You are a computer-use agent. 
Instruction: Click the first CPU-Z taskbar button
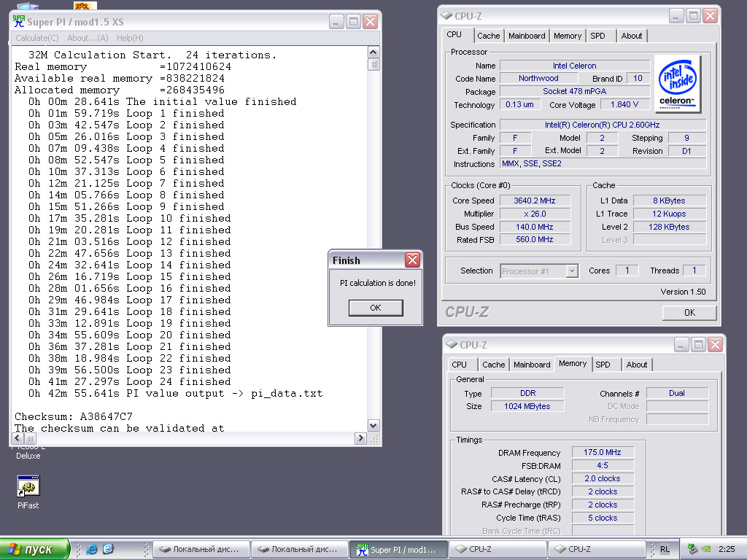498,549
